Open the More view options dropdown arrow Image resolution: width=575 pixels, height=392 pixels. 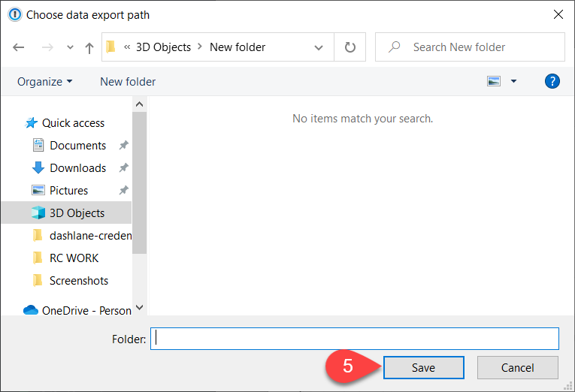point(514,81)
